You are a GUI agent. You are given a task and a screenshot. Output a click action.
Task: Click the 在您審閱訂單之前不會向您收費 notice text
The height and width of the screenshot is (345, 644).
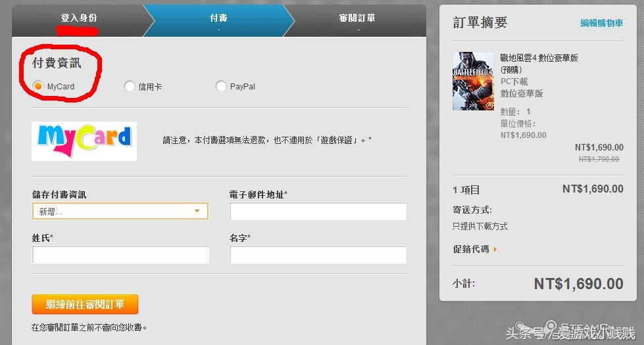[89, 327]
